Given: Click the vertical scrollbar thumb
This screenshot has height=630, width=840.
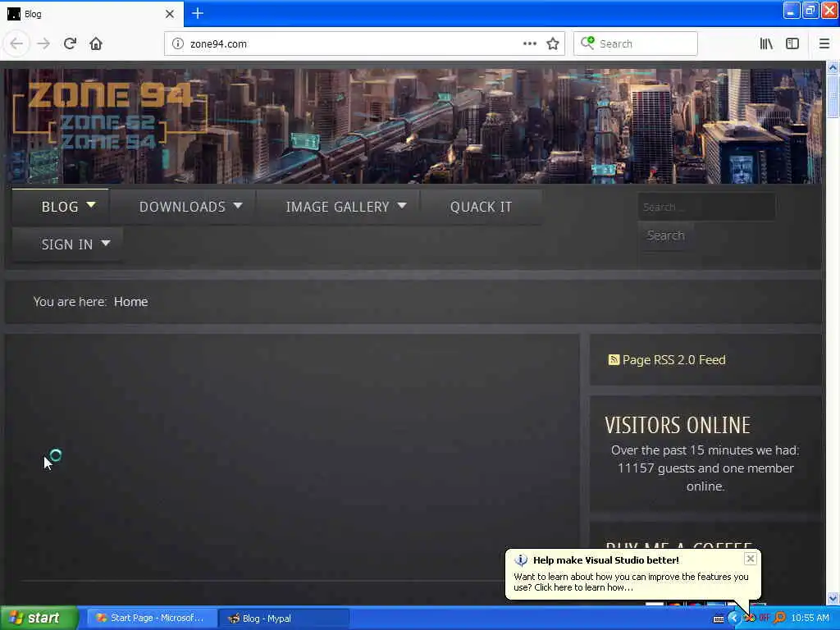Looking at the screenshot, I should click(x=833, y=96).
